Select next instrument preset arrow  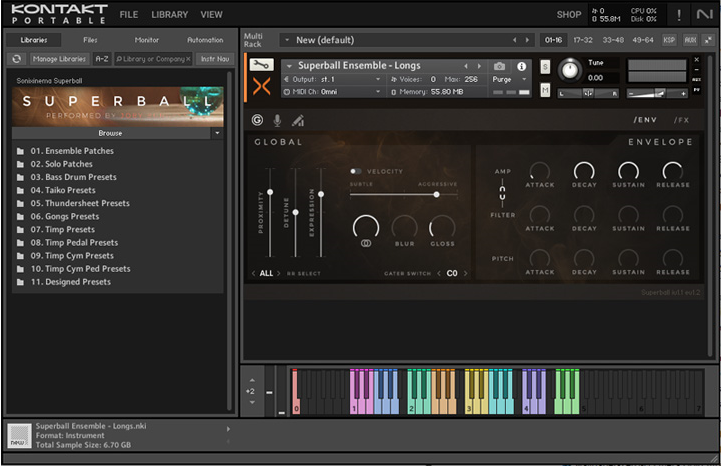[x=479, y=66]
